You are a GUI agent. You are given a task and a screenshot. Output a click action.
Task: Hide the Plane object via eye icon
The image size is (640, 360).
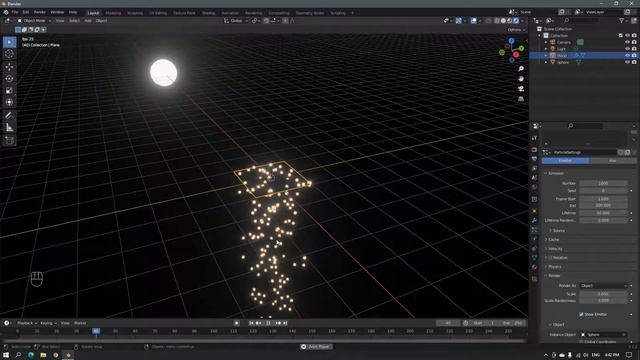tap(627, 55)
